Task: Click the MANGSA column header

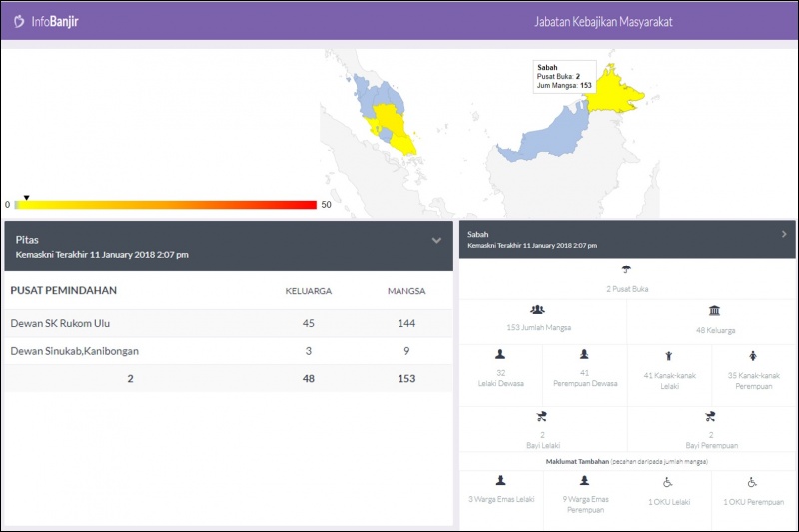Action: [x=406, y=291]
